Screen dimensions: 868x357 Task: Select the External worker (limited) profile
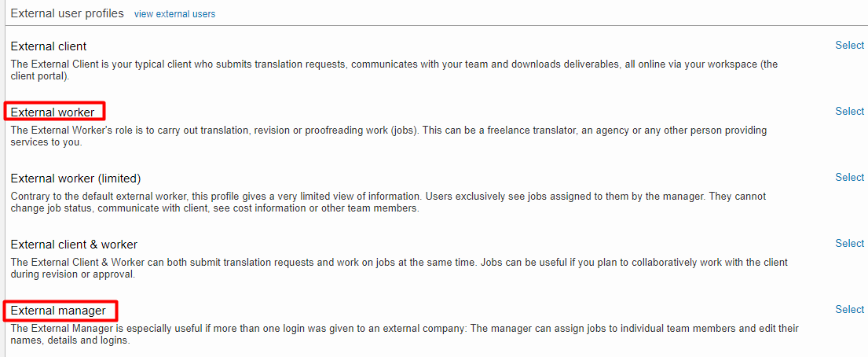point(849,178)
